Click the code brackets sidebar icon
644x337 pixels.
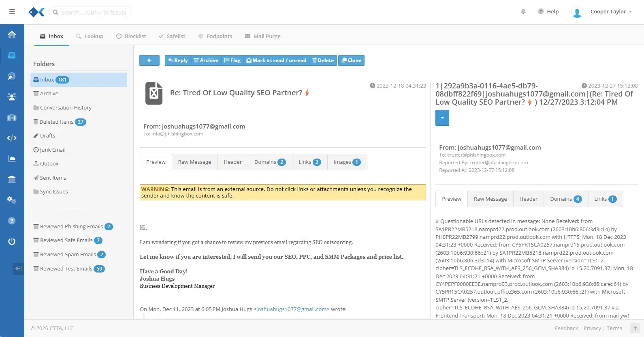12,138
